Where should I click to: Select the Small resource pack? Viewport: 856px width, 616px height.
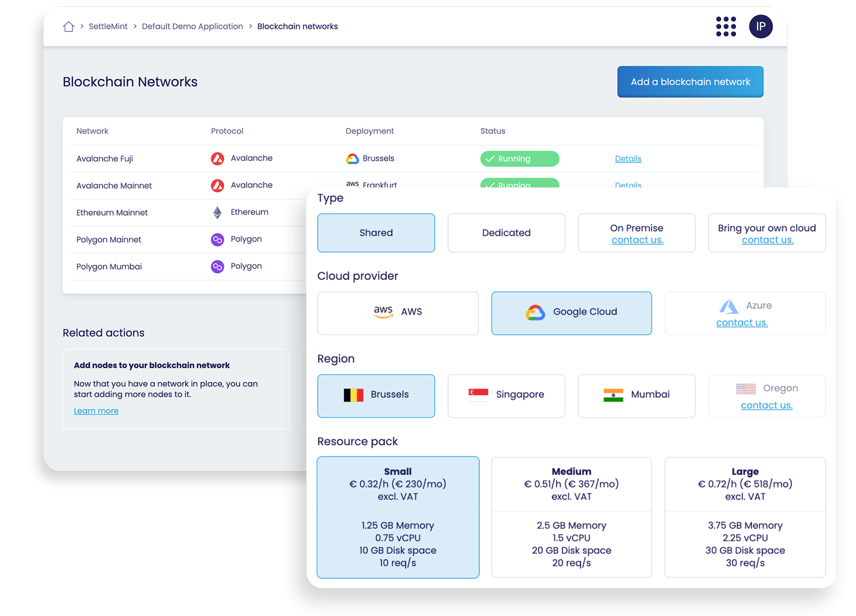coord(396,515)
